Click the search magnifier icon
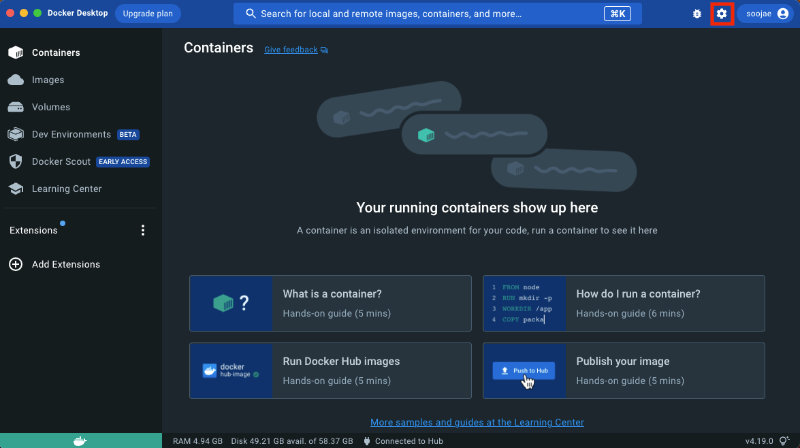This screenshot has height=448, width=800. click(250, 14)
